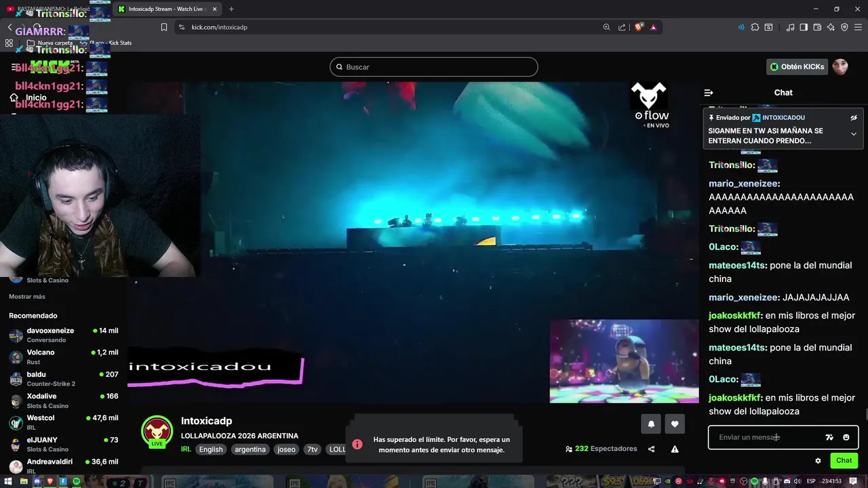Click the audio playing indicator in browser toolbar
Screen dimensions: 868x488
pos(741,27)
